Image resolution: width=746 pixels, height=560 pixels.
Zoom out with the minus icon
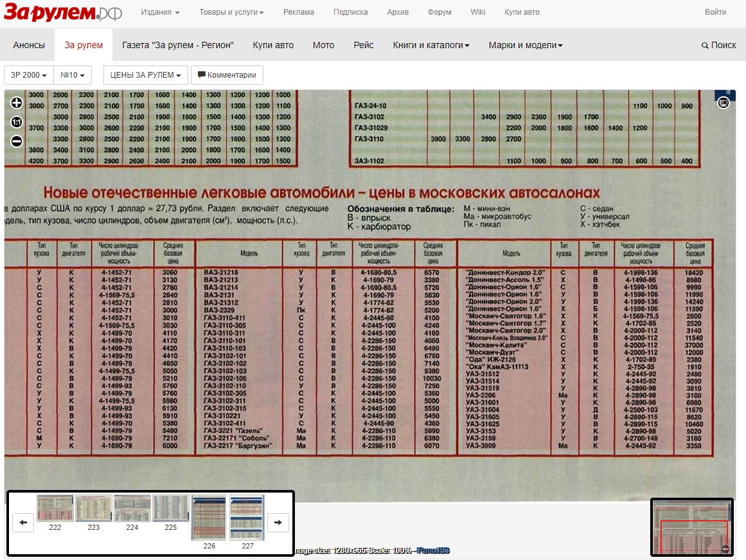[x=17, y=141]
